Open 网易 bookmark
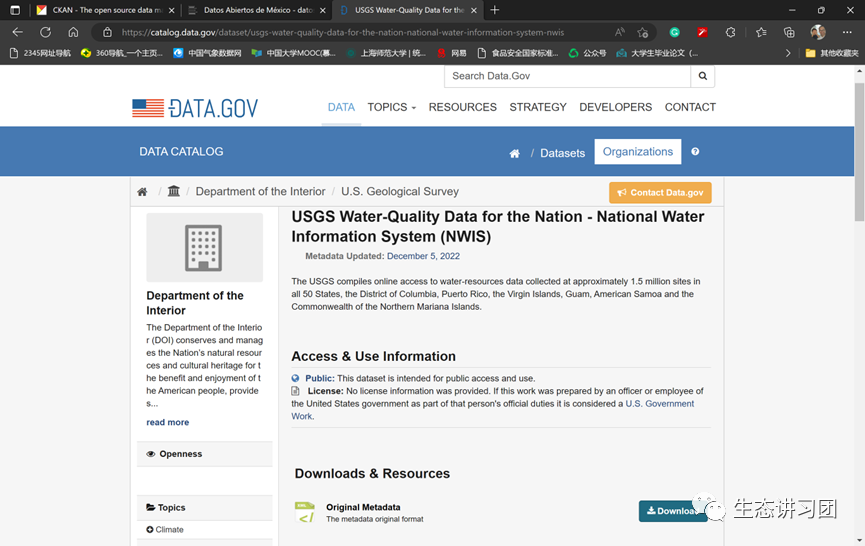This screenshot has height=546, width=865. tap(452, 53)
